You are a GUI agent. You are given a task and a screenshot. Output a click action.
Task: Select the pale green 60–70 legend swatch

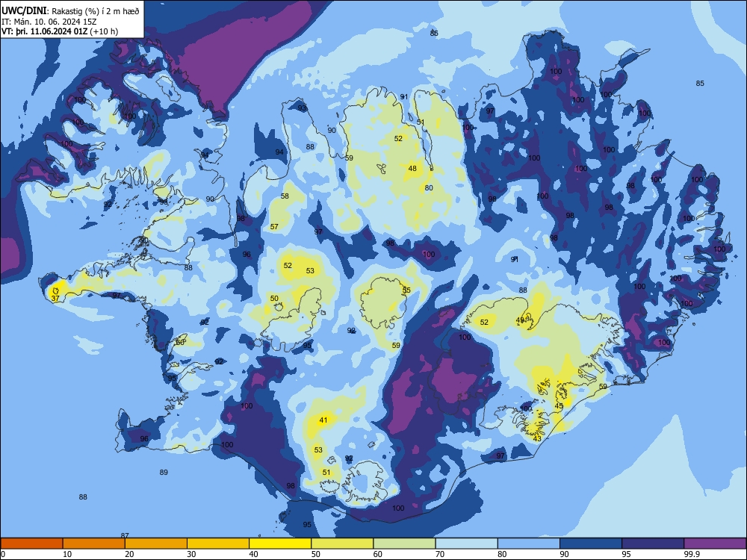coord(404,544)
